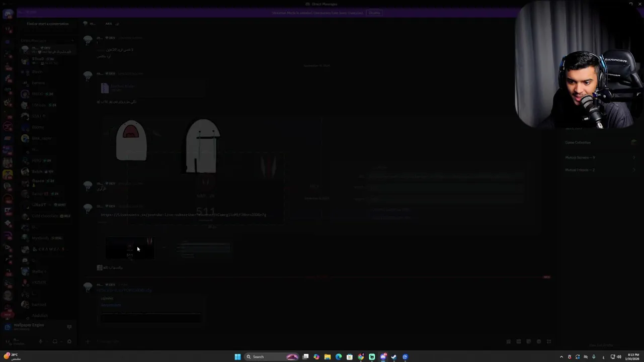Open Steam from the taskbar
644x362 pixels.
(394, 356)
